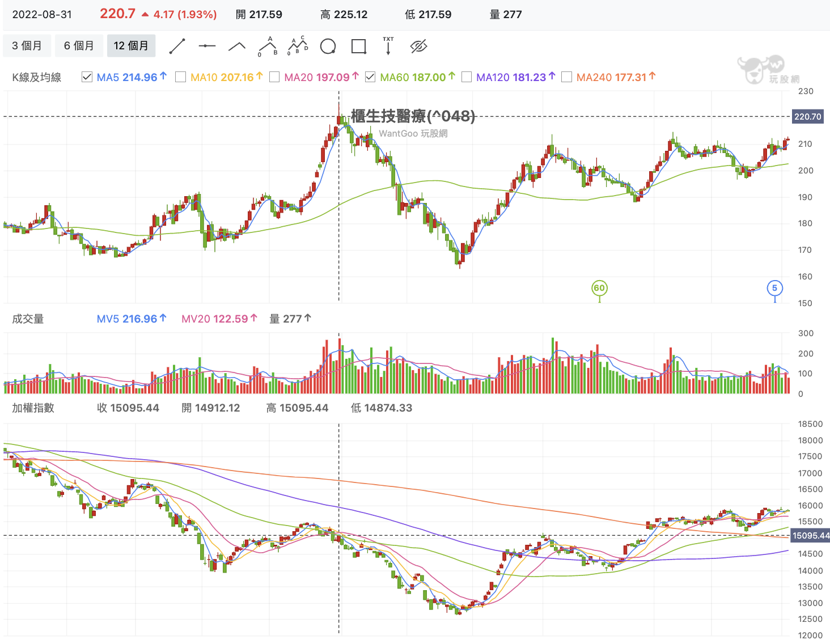Uncheck the MA60 moving average checkbox
Image resolution: width=830 pixels, height=644 pixels.
pos(370,77)
